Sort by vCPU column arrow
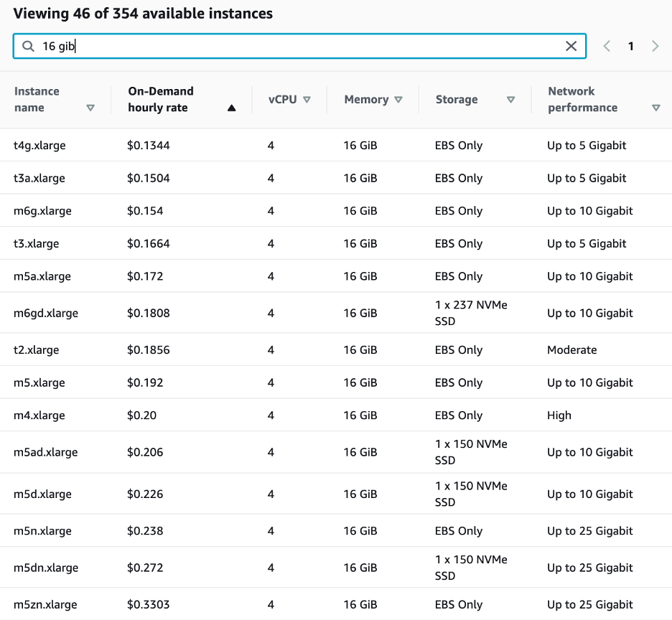This screenshot has width=672, height=620. (x=307, y=100)
